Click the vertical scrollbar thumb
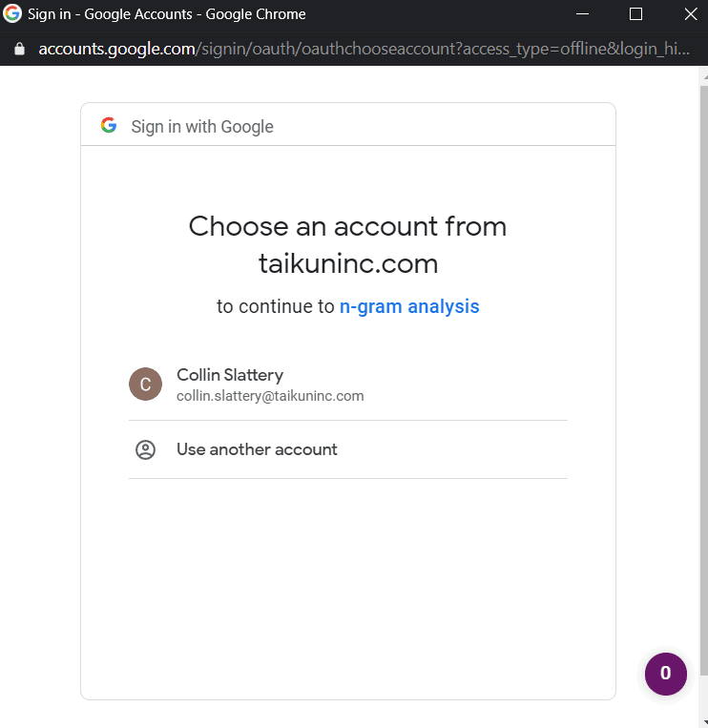 (704, 380)
